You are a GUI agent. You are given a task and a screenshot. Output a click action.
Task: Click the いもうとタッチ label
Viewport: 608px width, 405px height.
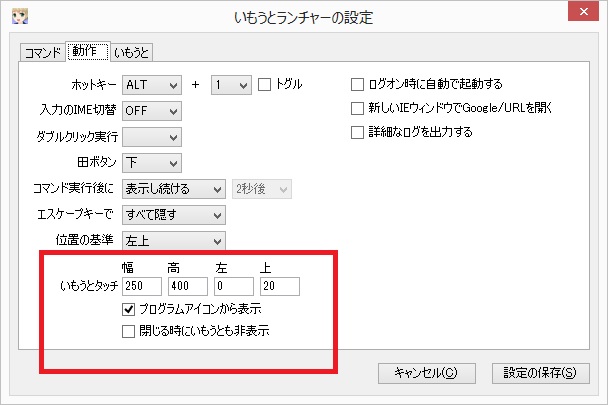click(x=89, y=286)
